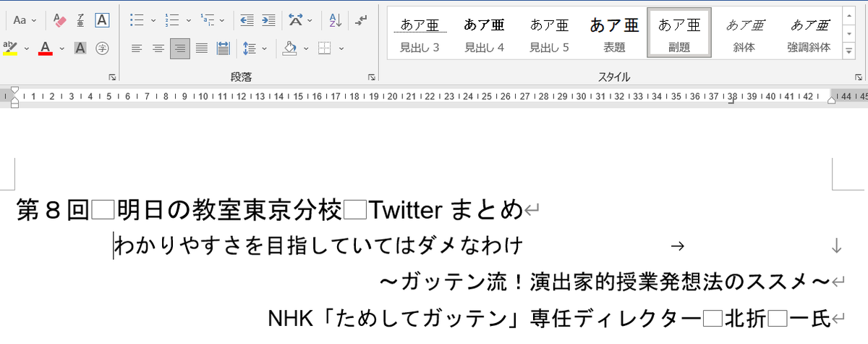Click the Line and Paragraph Spacing icon
868x344 pixels.
click(x=250, y=49)
